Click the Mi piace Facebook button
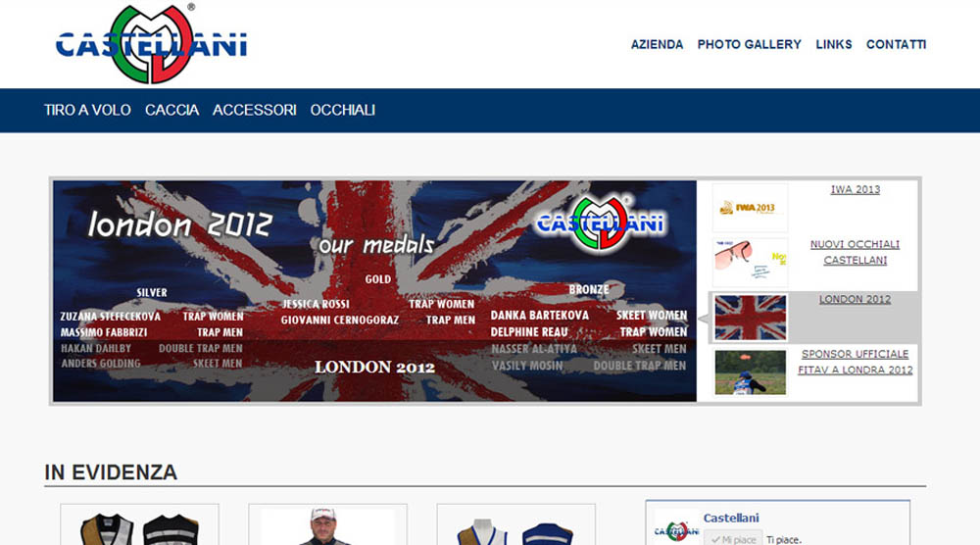The height and width of the screenshot is (545, 980). (734, 539)
